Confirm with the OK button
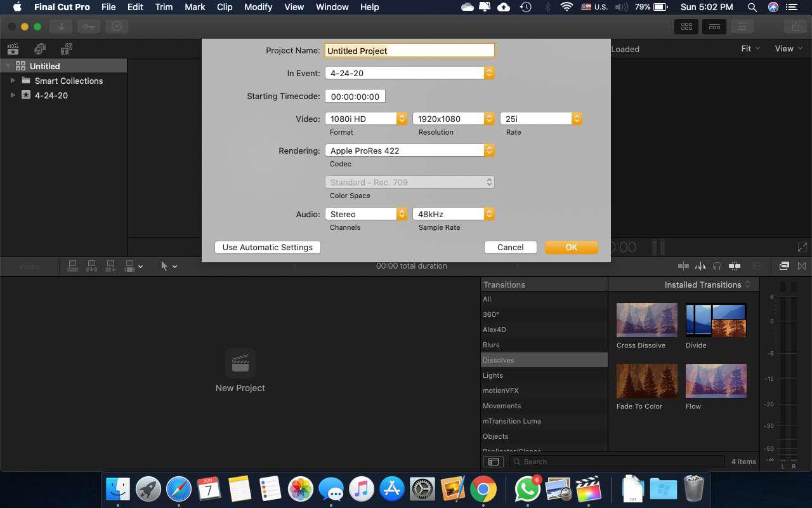 pos(572,247)
